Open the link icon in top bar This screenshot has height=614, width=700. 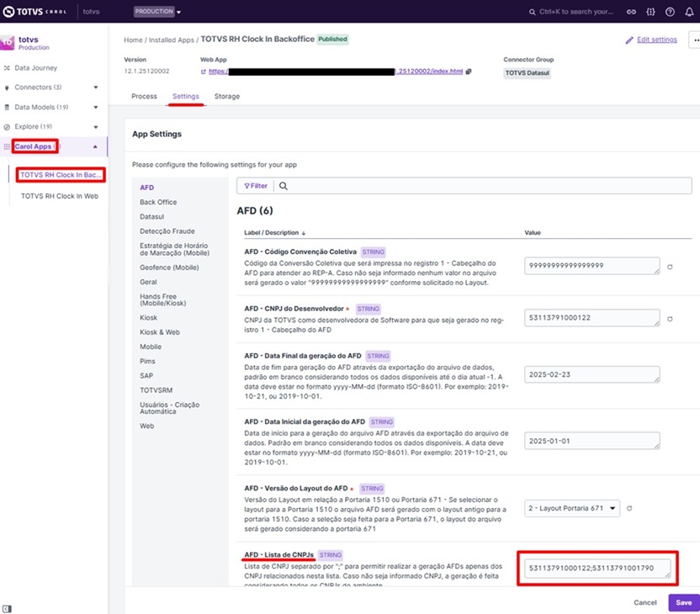pos(631,12)
